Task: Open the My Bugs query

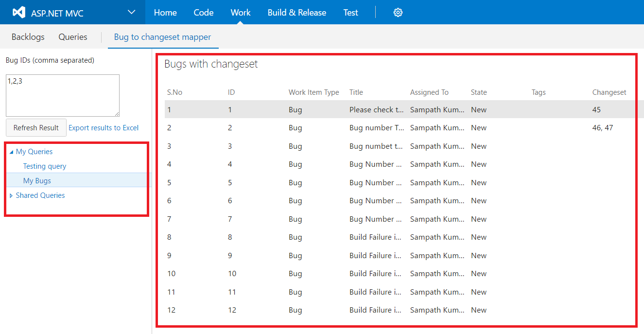Action: 37,180
